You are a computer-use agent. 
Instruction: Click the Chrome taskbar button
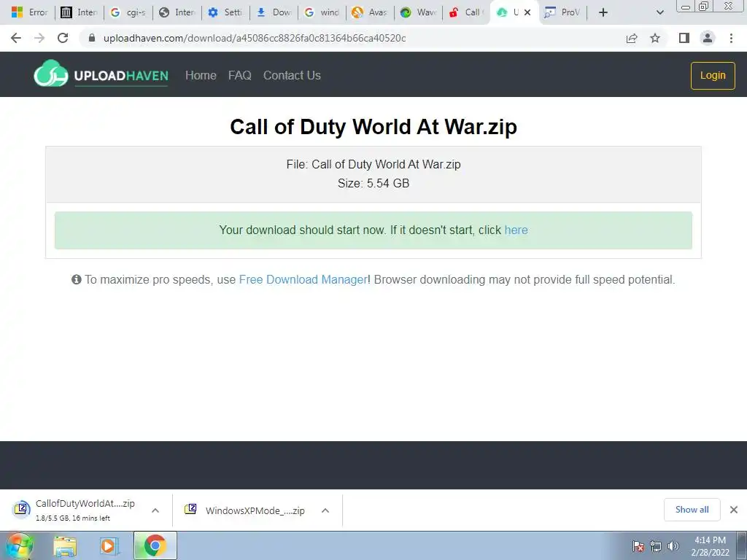pos(155,545)
